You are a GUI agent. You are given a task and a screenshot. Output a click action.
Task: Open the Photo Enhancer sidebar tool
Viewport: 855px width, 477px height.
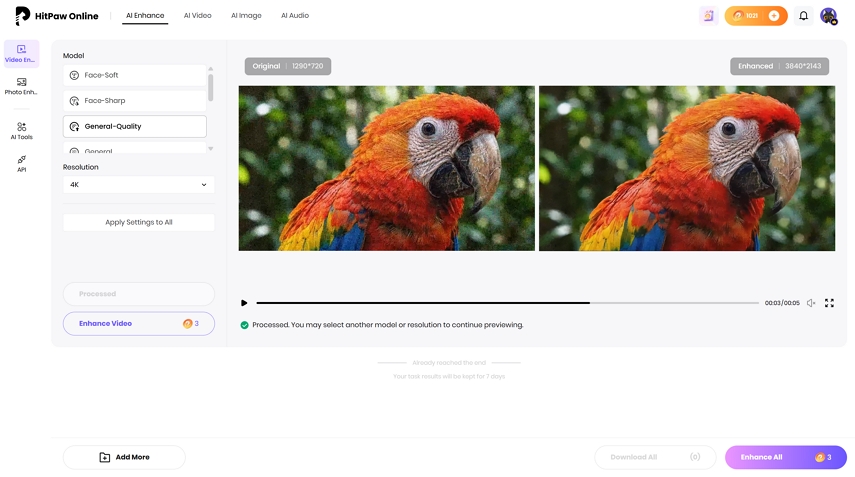[21, 86]
